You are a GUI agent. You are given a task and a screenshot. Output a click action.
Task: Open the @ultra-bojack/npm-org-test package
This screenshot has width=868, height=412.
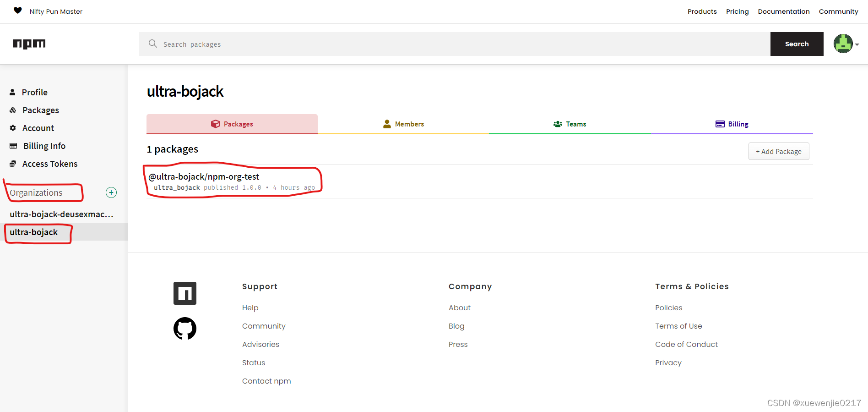(204, 176)
